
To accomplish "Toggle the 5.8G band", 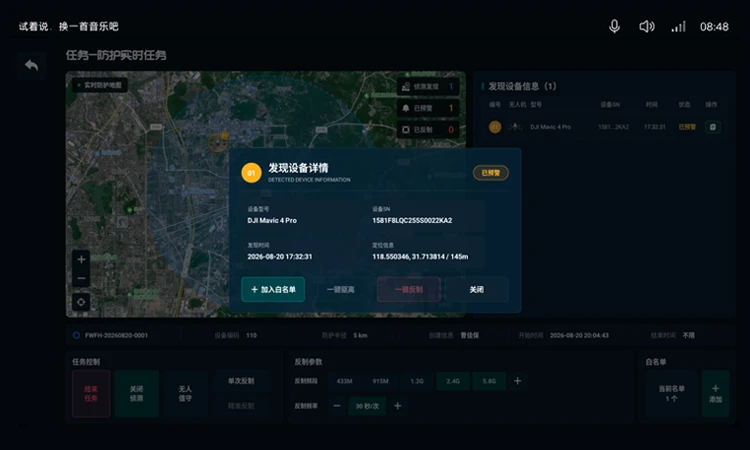I will click(x=489, y=381).
